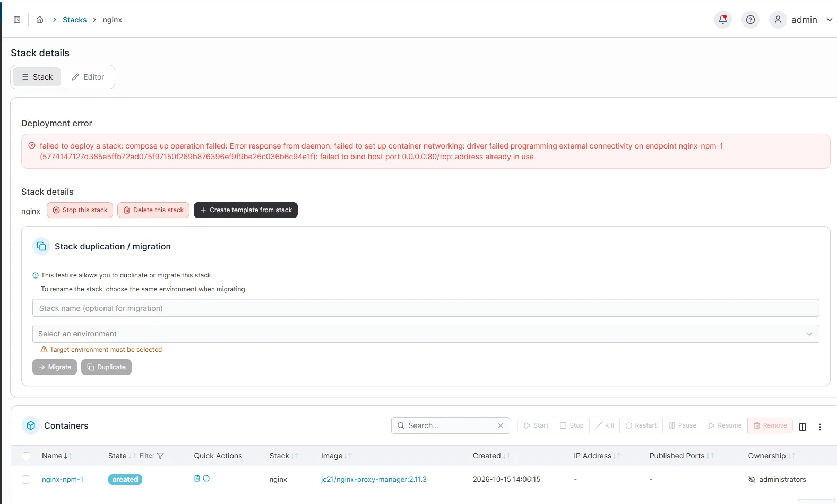The image size is (837, 504).
Task: Go to home via house icon
Action: (x=40, y=20)
